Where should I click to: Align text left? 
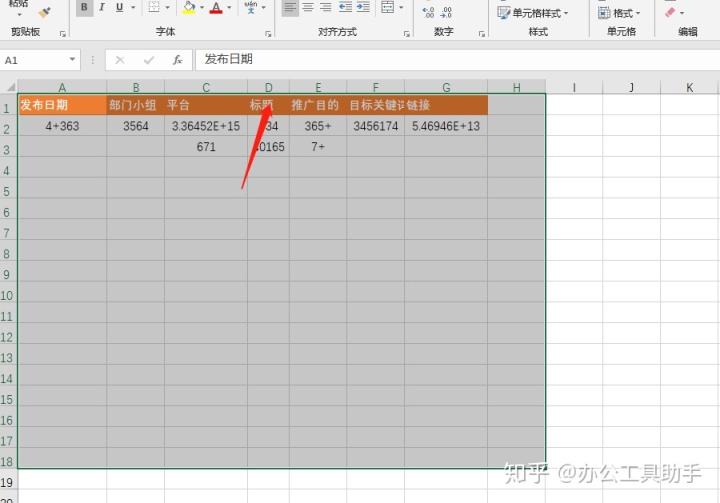pos(290,7)
